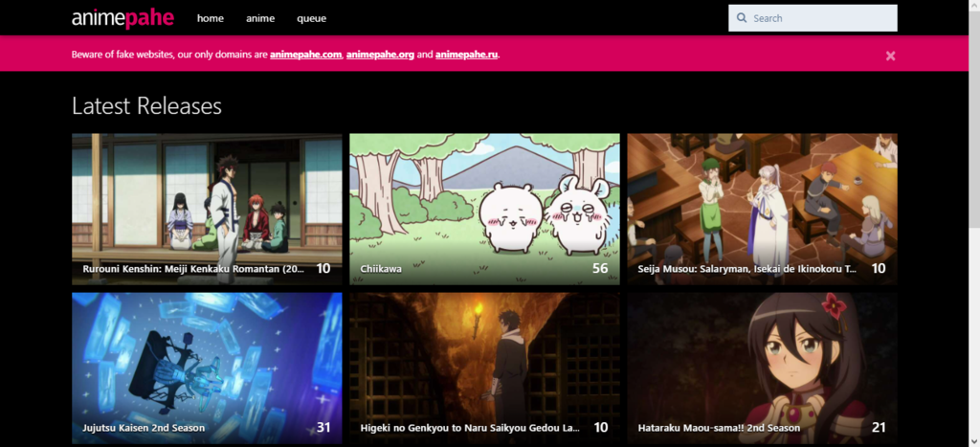Follow the animepahe.ru link
The image size is (980, 447).
[466, 55]
